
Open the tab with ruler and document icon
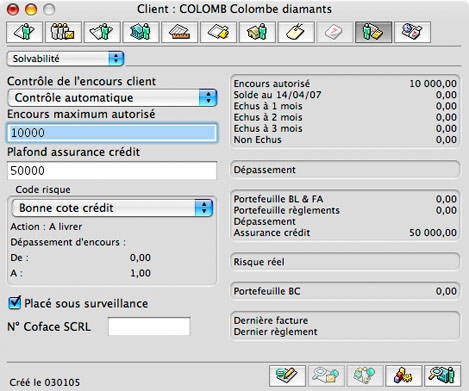tap(180, 32)
